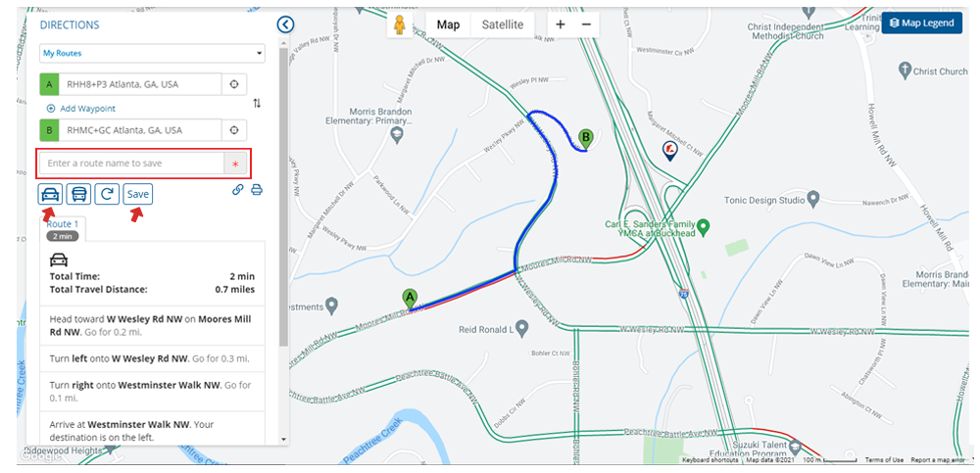Switch to Satellite view
Screen dimensions: 980x473
tap(502, 24)
